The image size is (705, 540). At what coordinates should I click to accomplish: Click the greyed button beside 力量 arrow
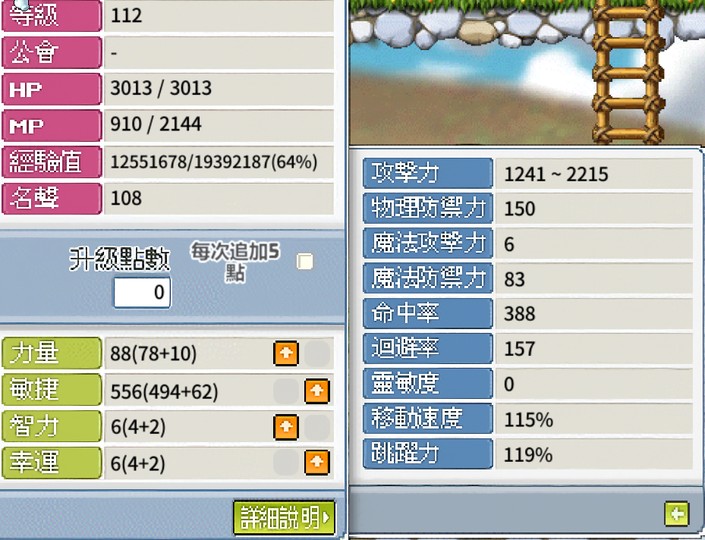click(x=317, y=353)
